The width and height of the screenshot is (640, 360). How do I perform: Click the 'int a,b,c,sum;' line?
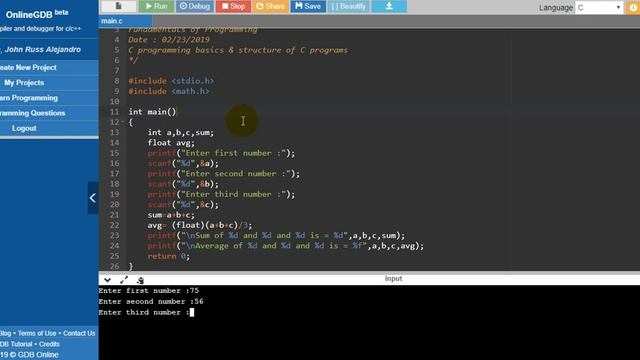pyautogui.click(x=180, y=132)
